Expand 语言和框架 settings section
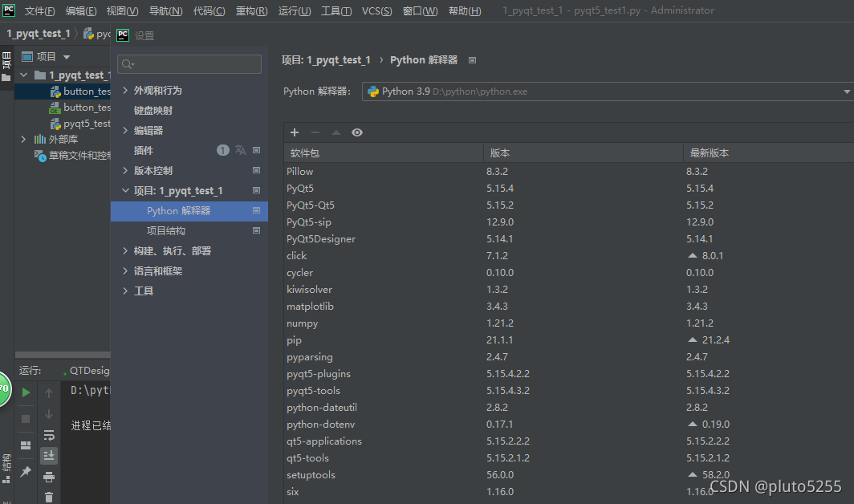Image resolution: width=854 pixels, height=504 pixels. click(x=125, y=270)
